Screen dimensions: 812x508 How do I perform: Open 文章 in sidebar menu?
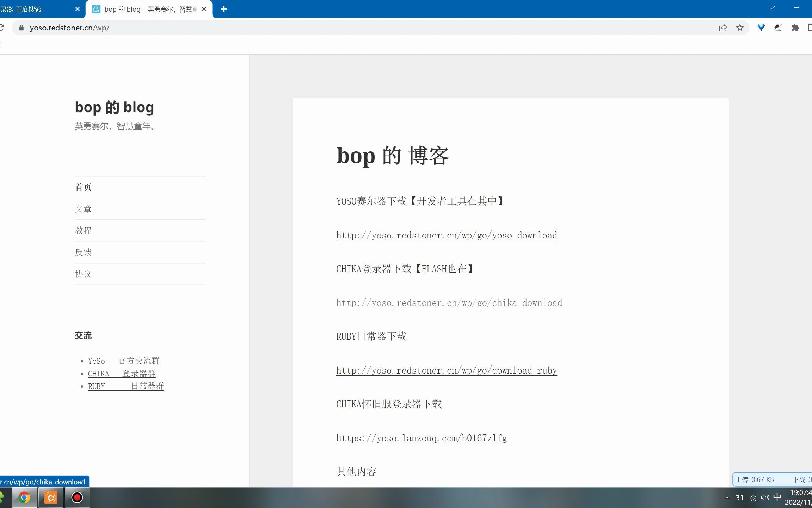[83, 209]
